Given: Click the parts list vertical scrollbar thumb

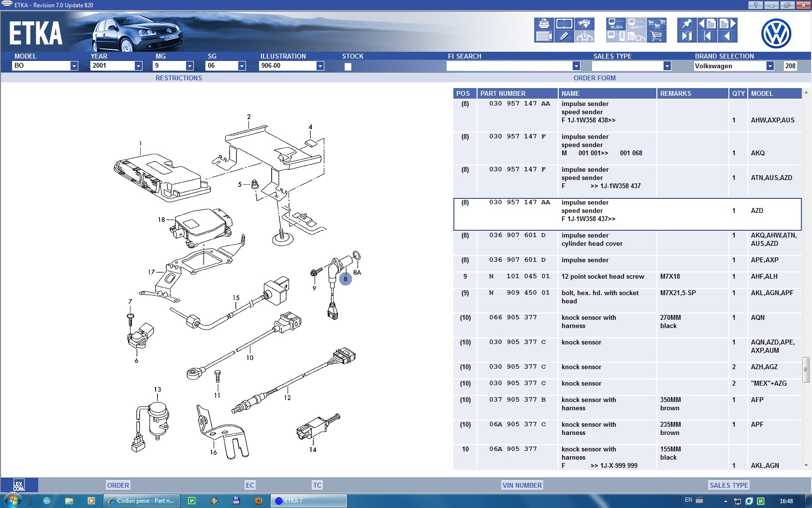Looking at the screenshot, I should click(x=806, y=369).
